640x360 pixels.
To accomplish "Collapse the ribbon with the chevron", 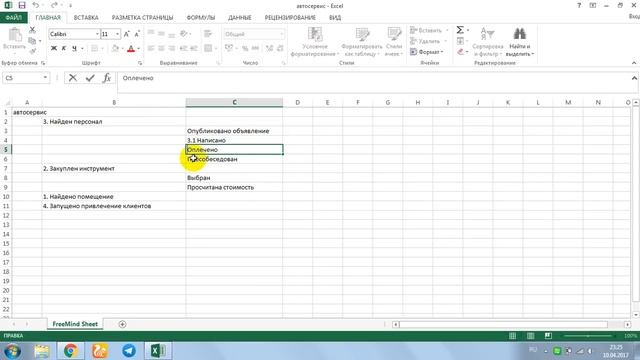I will pos(633,63).
